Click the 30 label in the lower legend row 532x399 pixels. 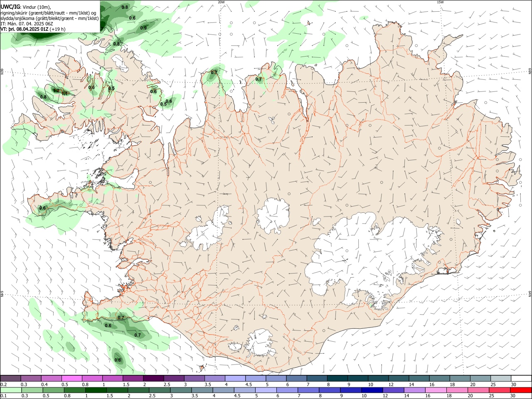(x=514, y=396)
